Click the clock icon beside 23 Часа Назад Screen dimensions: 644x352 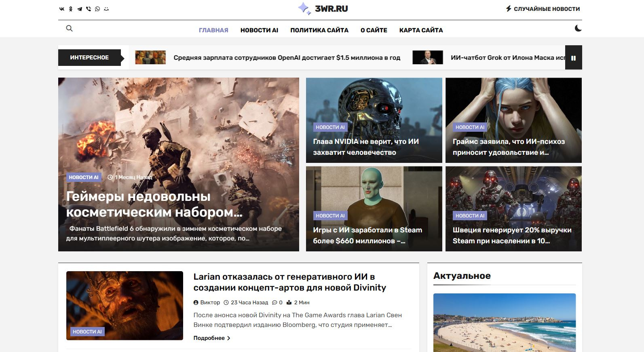click(226, 303)
